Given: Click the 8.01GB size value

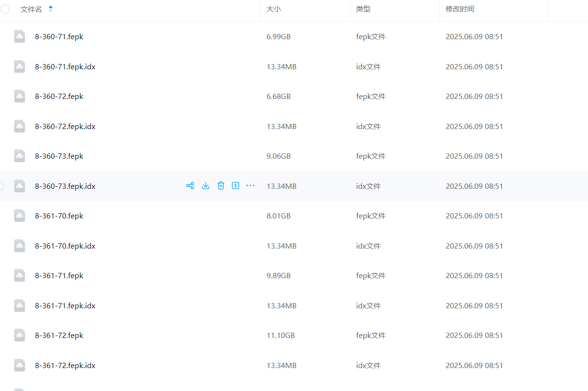Looking at the screenshot, I should pos(278,216).
